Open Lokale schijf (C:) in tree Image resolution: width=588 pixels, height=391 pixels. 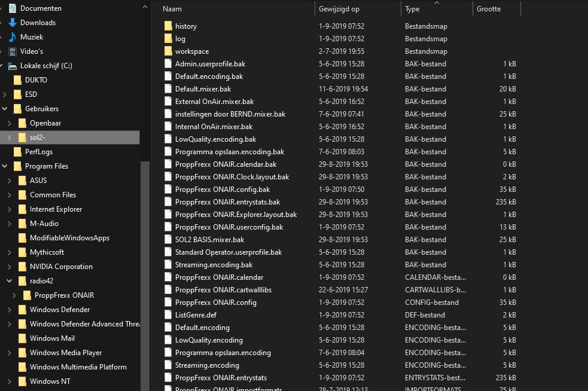45,66
